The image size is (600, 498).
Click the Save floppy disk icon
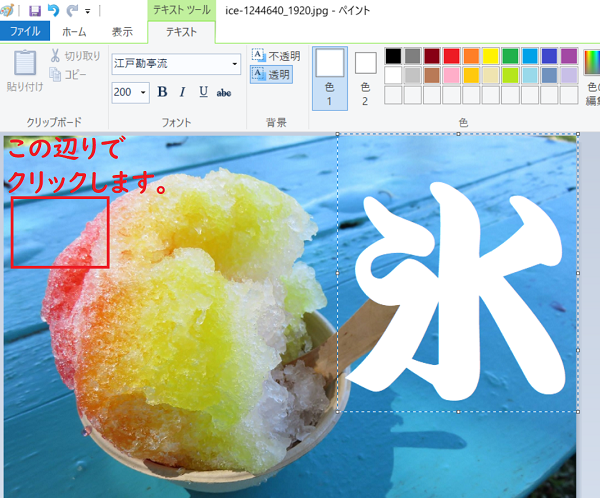35,10
